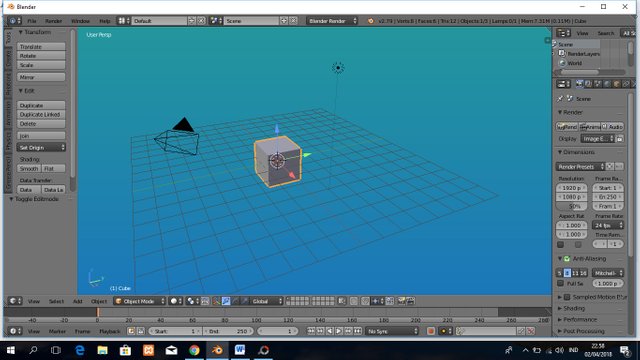Open the 3D View editor type selector
Screen dimensions: 640x360
(x=15, y=301)
